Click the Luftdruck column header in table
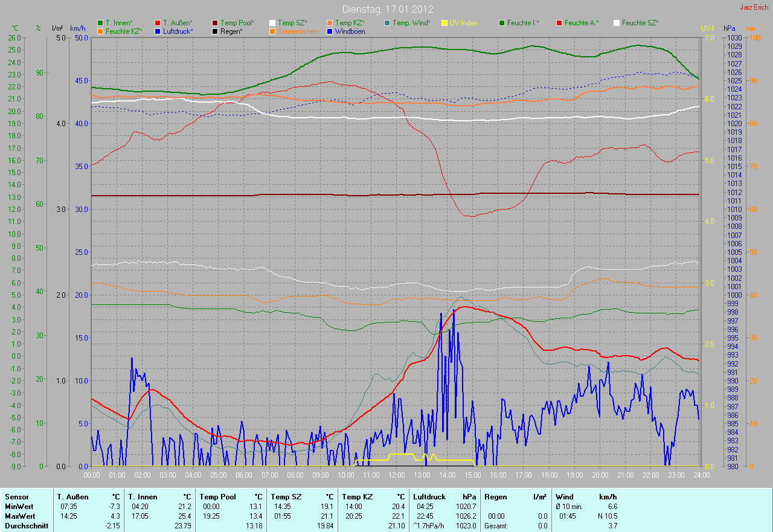This screenshot has height=532, width=773. [x=428, y=497]
